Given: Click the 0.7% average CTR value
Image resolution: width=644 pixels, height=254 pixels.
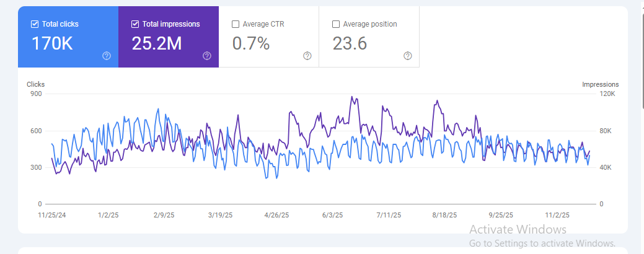Looking at the screenshot, I should (x=251, y=43).
